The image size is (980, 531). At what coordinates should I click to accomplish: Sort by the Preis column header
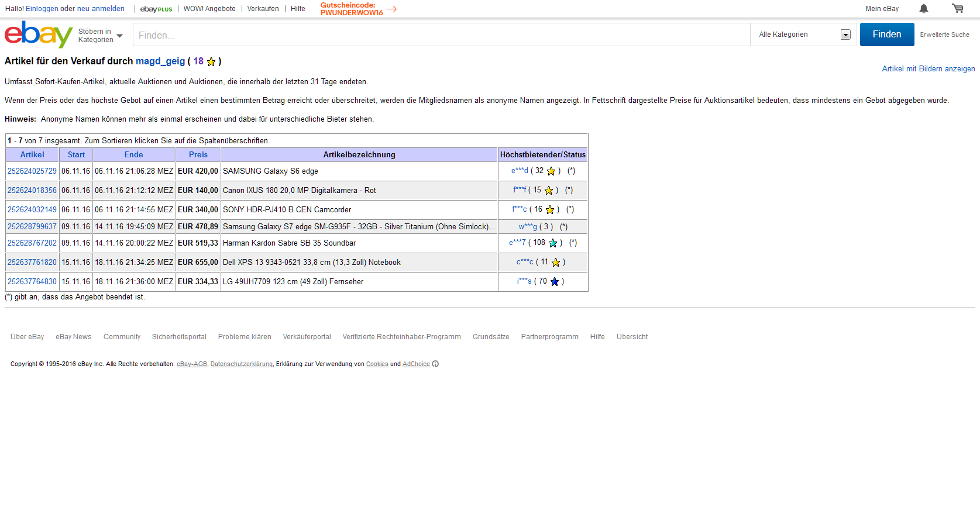click(x=198, y=155)
